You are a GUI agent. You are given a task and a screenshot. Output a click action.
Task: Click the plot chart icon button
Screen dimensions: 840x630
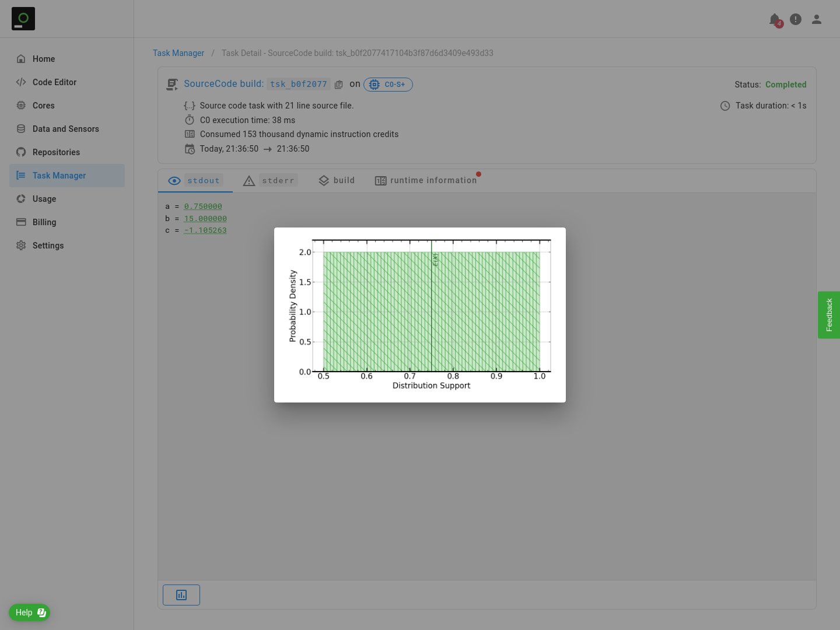[x=181, y=595]
